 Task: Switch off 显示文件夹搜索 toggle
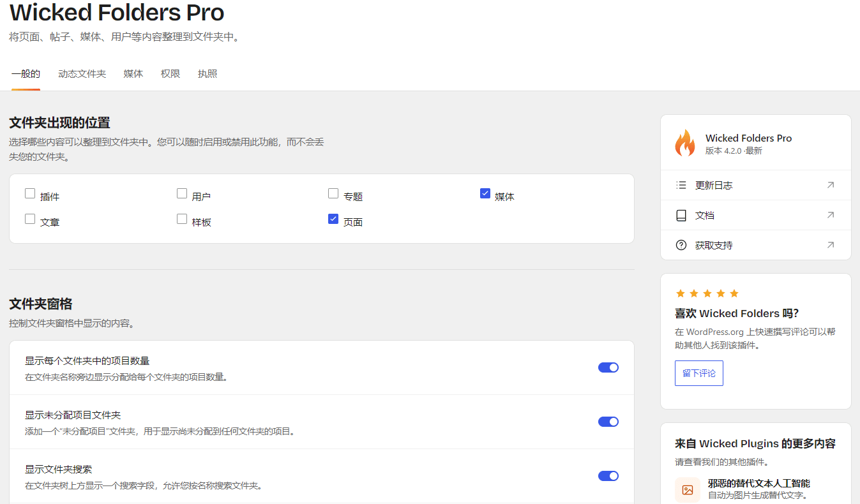pyautogui.click(x=608, y=476)
